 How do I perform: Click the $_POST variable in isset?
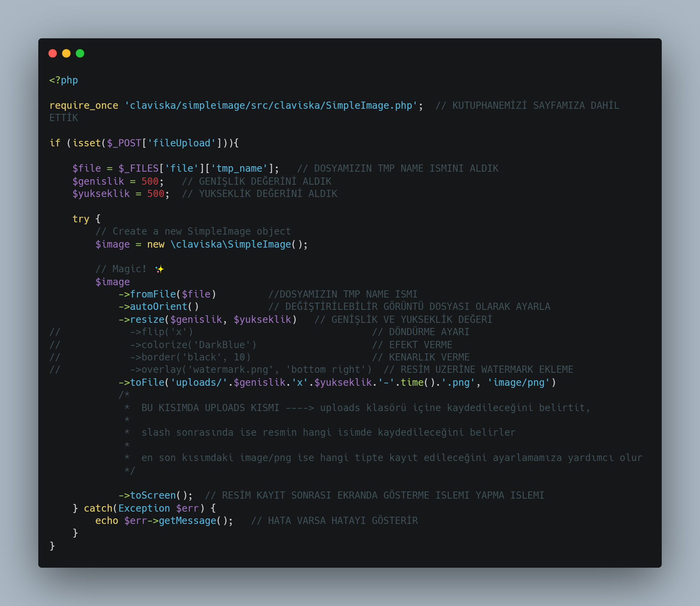click(x=124, y=143)
